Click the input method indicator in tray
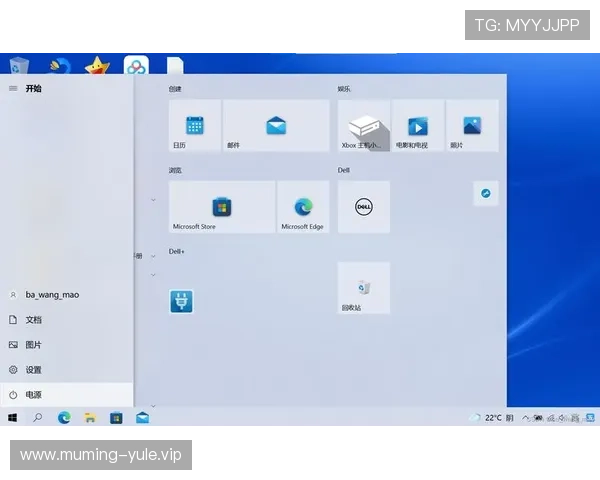This screenshot has height=480, width=600. pos(575,418)
